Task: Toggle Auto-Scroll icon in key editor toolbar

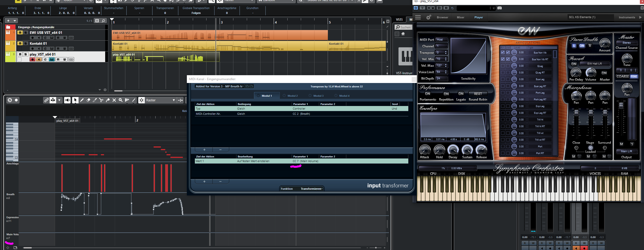Action: [53, 100]
